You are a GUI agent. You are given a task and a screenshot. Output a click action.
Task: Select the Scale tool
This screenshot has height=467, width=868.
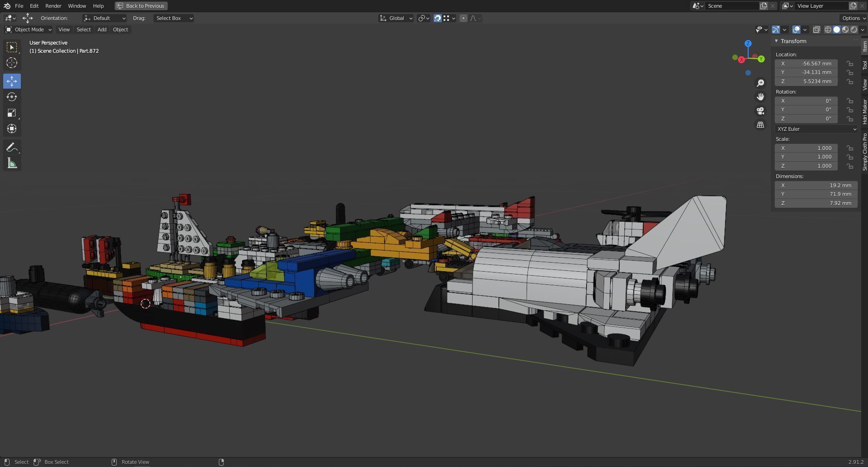(12, 113)
